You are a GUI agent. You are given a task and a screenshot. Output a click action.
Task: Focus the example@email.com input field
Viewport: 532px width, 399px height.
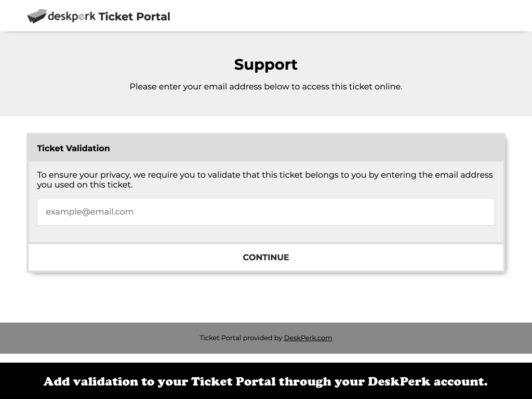265,211
